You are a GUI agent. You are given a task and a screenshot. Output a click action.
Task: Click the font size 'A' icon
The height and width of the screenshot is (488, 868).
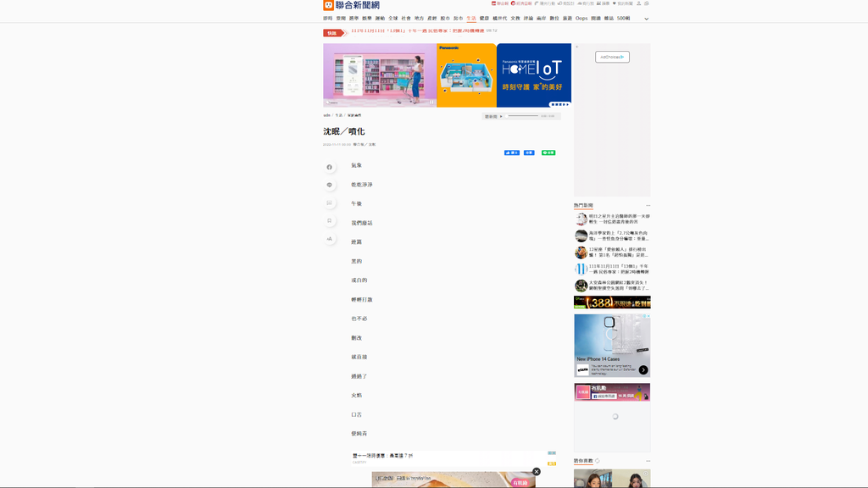tap(330, 239)
